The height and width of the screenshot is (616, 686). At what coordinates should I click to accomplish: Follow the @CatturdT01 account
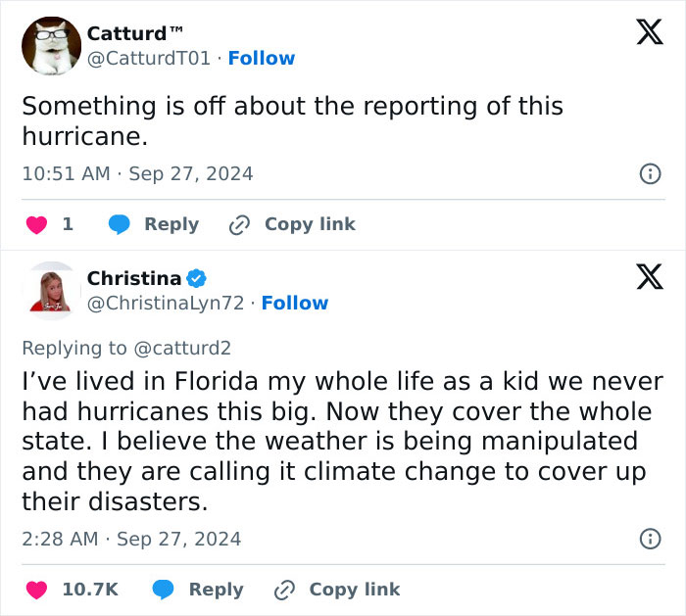tap(262, 59)
